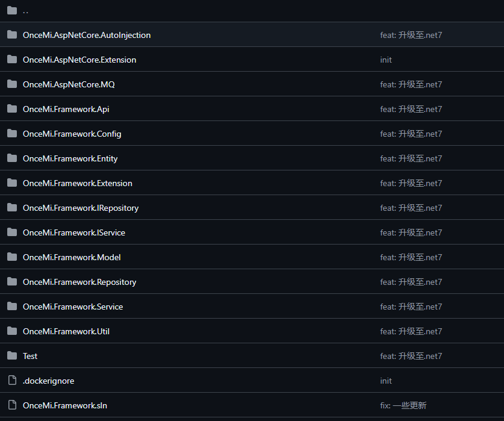This screenshot has height=421, width=504.
Task: Click the folder icon beside OnceMi.Framework.Model
Action: coord(12,257)
